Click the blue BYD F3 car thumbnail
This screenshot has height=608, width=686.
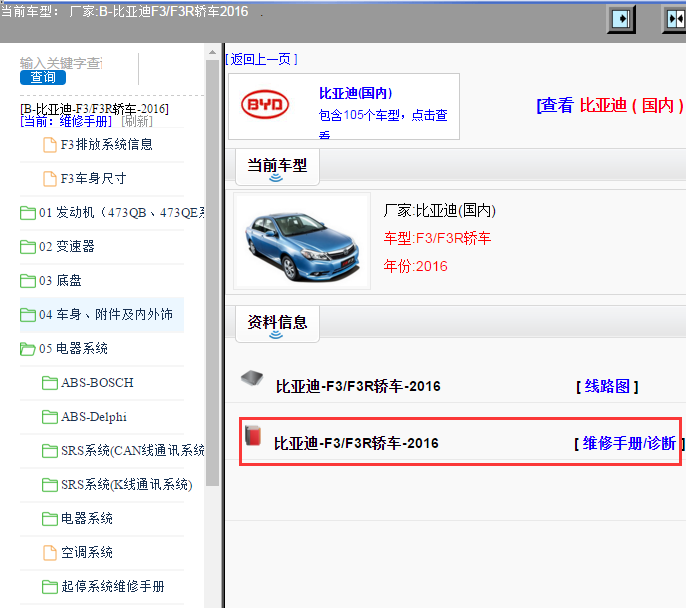[x=302, y=241]
